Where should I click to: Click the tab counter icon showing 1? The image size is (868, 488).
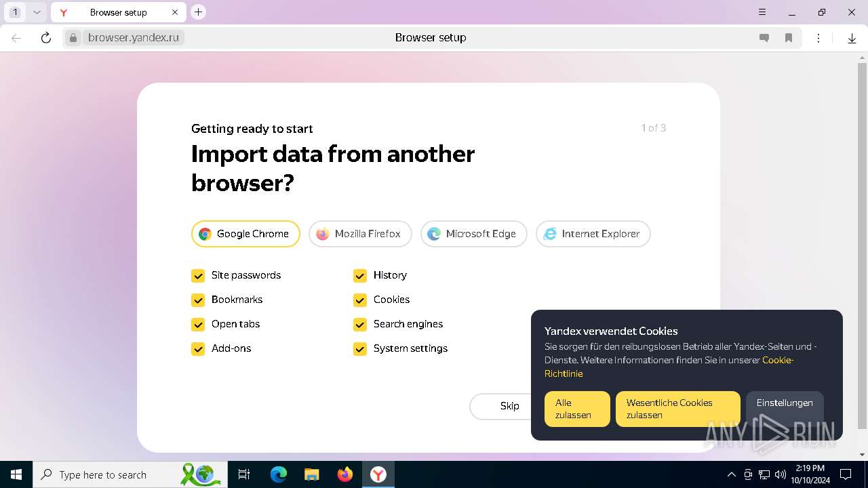(16, 12)
